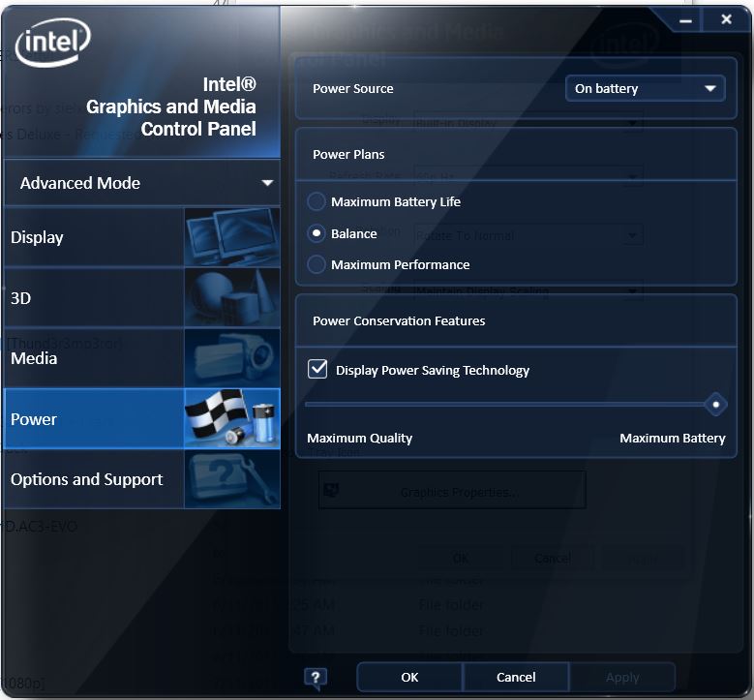754x700 pixels.
Task: Click the Power Plans heading
Action: (348, 155)
